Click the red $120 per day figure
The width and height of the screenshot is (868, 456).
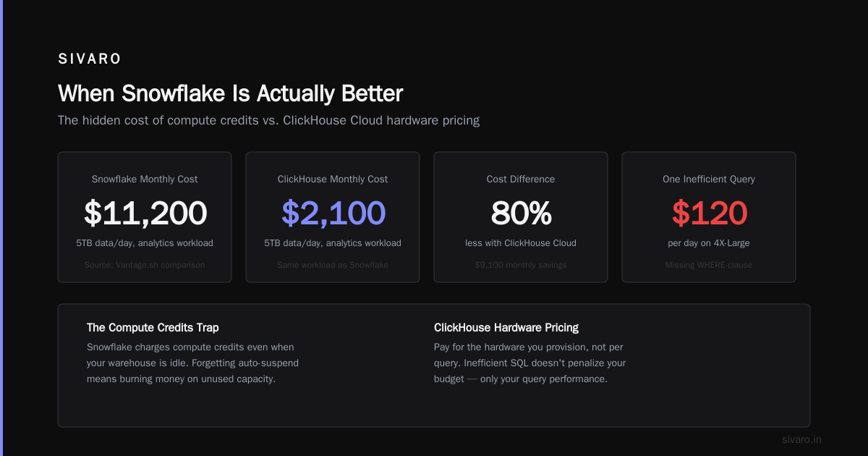[709, 213]
